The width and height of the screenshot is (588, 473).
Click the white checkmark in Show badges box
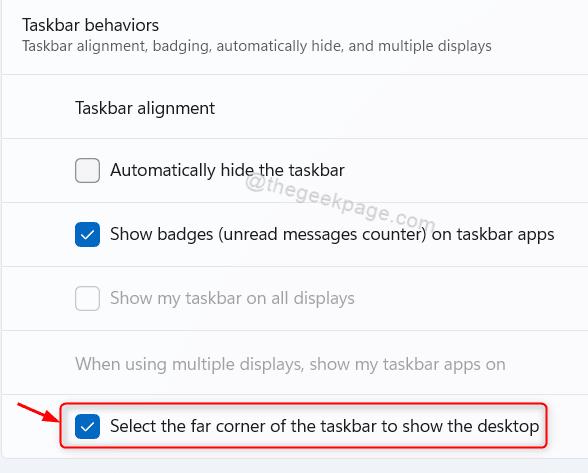[87, 235]
